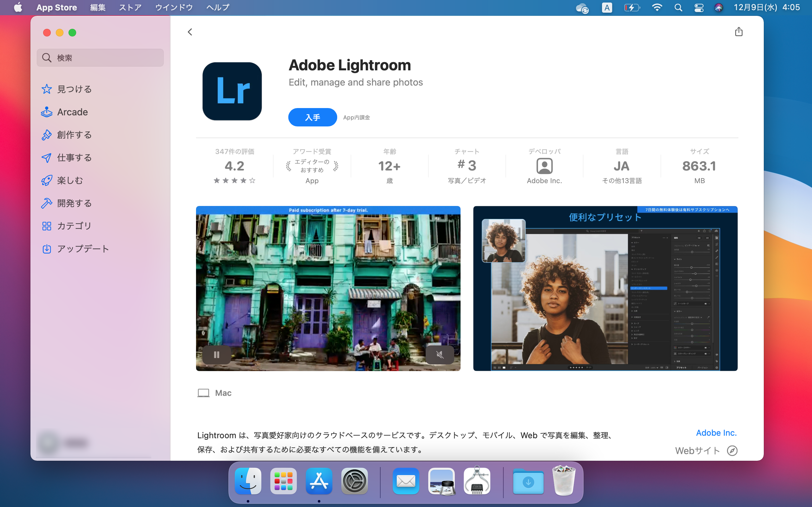Open System Preferences from the Dock
The width and height of the screenshot is (812, 507).
(355, 481)
